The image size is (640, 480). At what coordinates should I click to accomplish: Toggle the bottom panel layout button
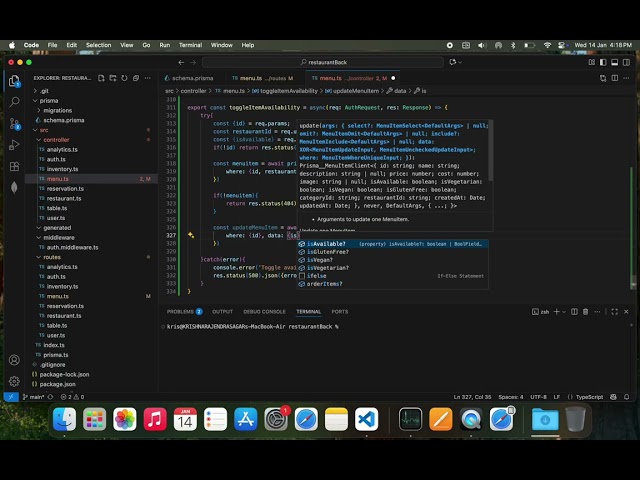coord(614,62)
